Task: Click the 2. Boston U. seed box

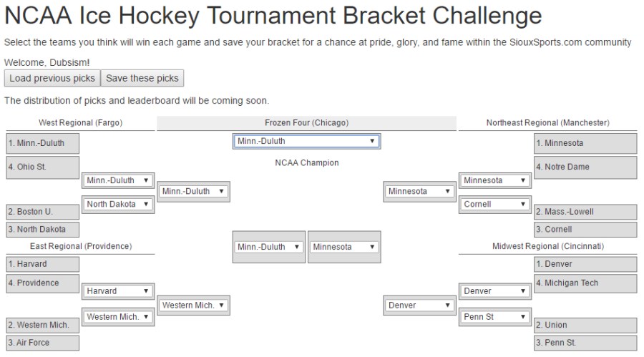Action: tap(42, 212)
